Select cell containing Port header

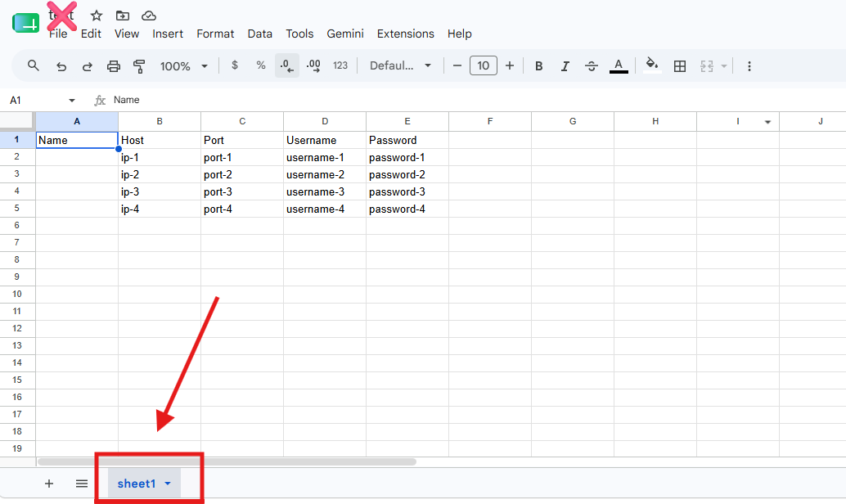[x=241, y=140]
